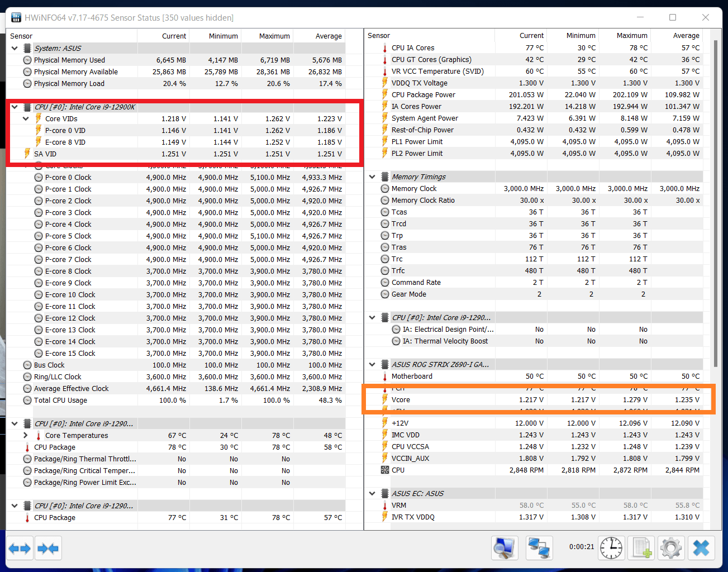Select the VR VCC Temperature (SVID) row

click(534, 71)
